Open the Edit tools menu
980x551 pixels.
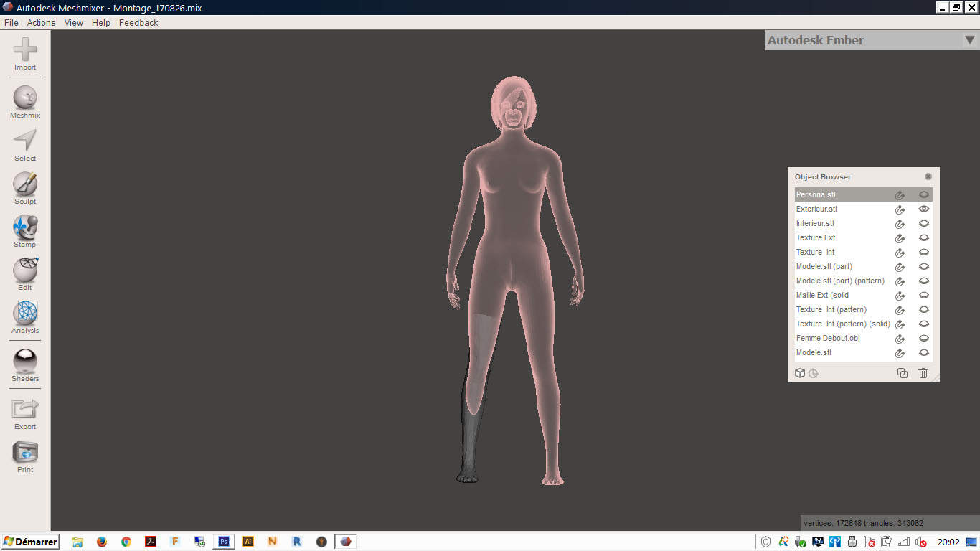[25, 275]
